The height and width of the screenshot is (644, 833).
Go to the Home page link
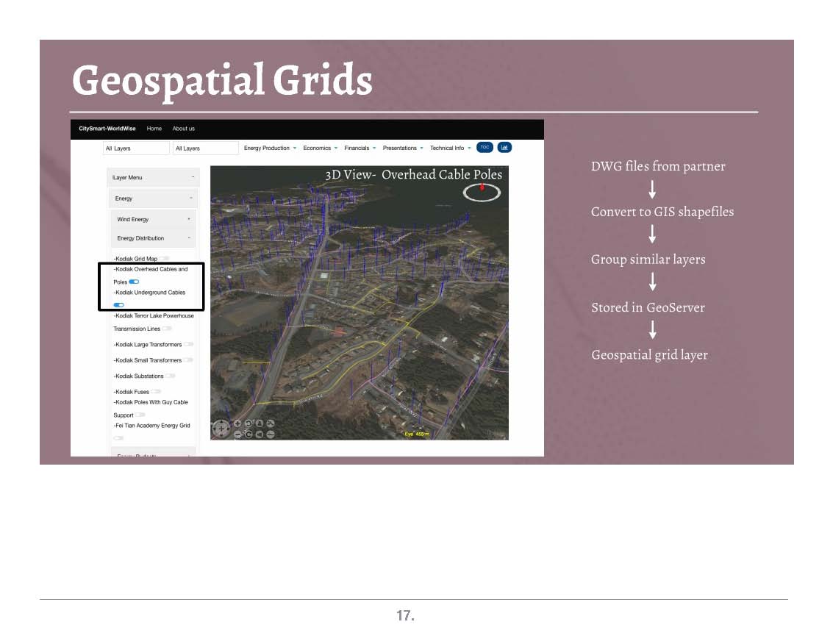pyautogui.click(x=154, y=129)
